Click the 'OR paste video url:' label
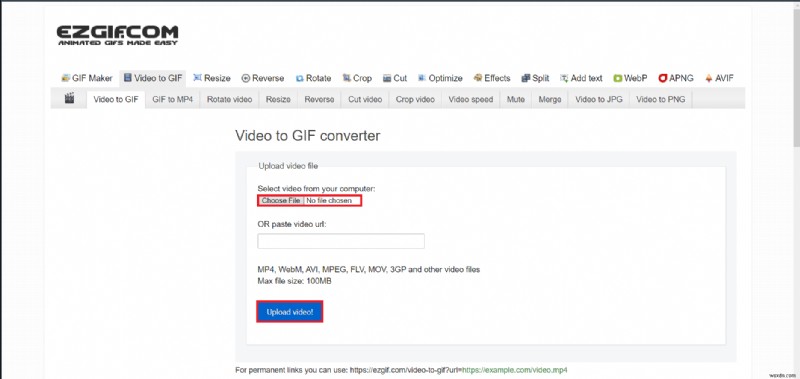Screen dimensions: 800x379 click(292, 224)
